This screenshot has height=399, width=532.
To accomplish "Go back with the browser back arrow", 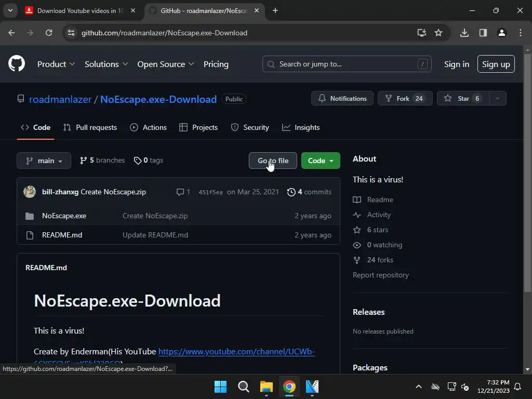I will coord(11,33).
